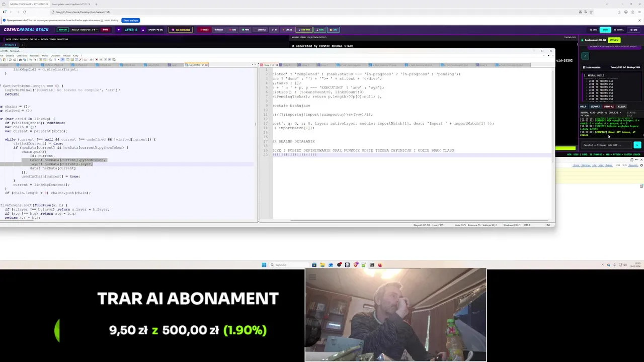Select the Project 1 tab
Screen dimensions: 644x362
[9, 45]
